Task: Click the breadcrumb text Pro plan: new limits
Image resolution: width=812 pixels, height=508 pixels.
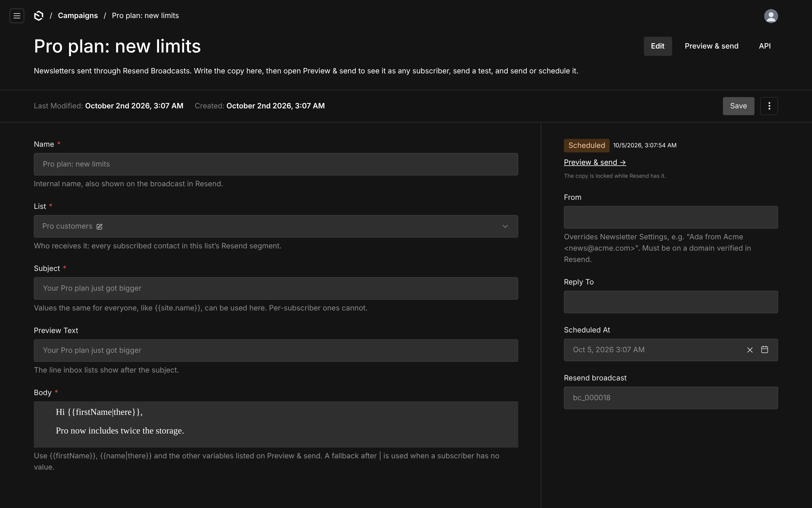Action: [x=145, y=16]
